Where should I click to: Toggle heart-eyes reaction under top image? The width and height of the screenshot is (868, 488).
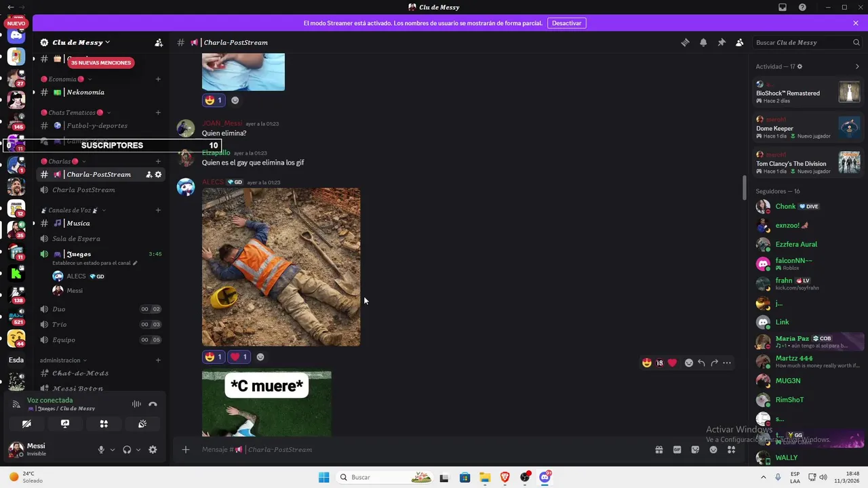pos(214,100)
